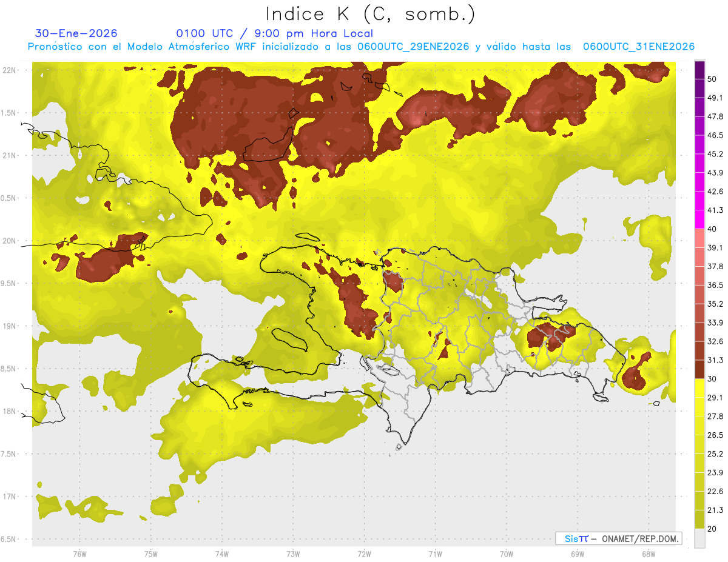
Task: Click the "74W" longitude label
Action: point(221,554)
